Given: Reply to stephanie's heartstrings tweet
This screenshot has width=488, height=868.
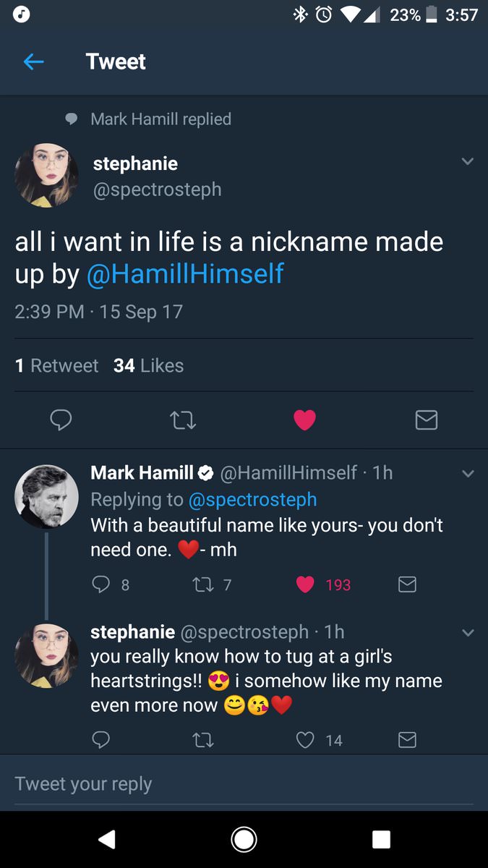Looking at the screenshot, I should 101,739.
